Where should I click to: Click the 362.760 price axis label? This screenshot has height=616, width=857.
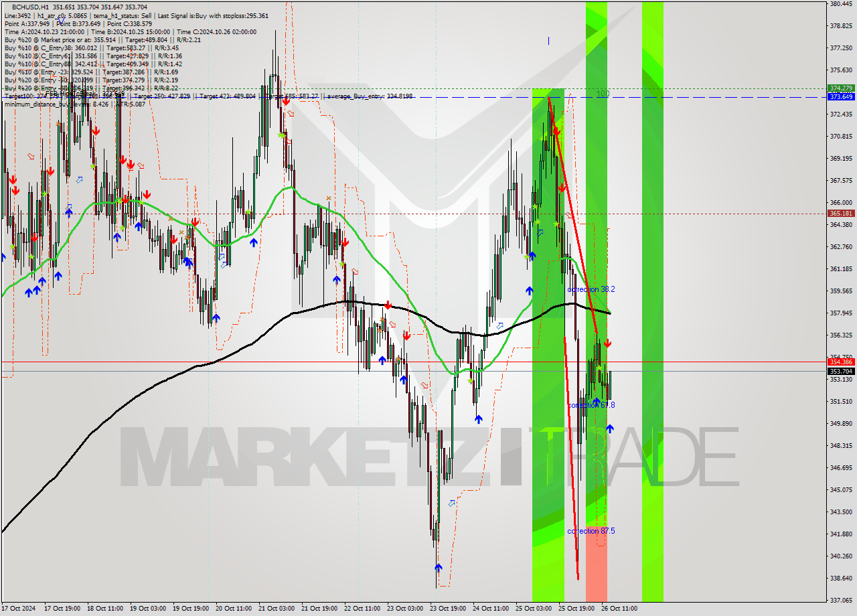click(841, 247)
